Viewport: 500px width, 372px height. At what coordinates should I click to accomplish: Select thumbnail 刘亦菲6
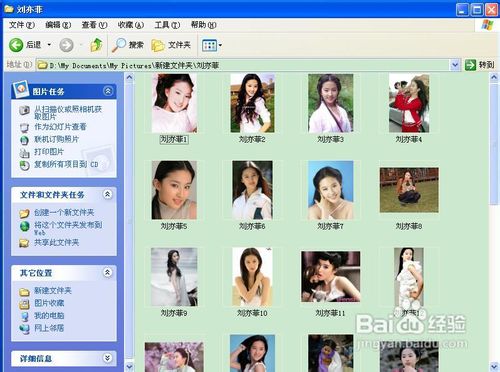(x=252, y=190)
